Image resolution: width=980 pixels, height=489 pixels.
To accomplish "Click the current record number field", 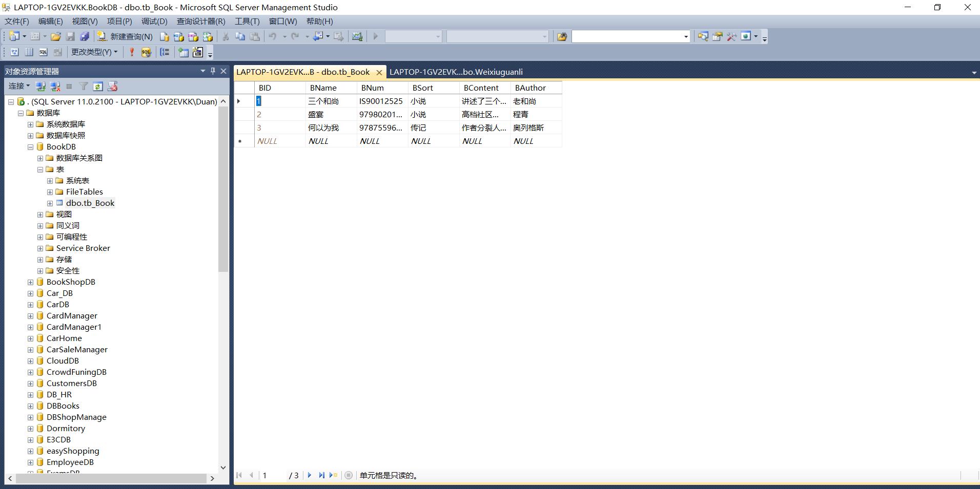I will 273,475.
